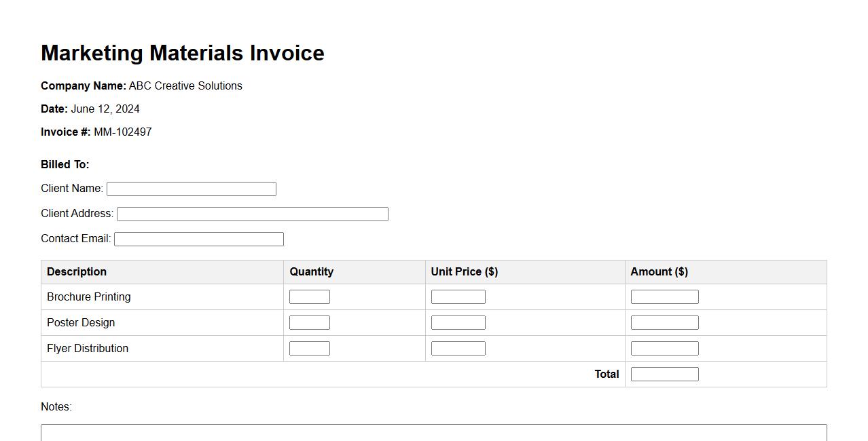Click the Flyer Distribution quantity field
868x441 pixels.
[309, 349]
